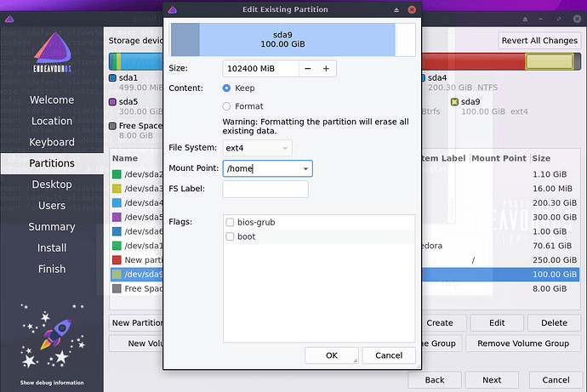Click the purple sda5 legend icon

113,102
